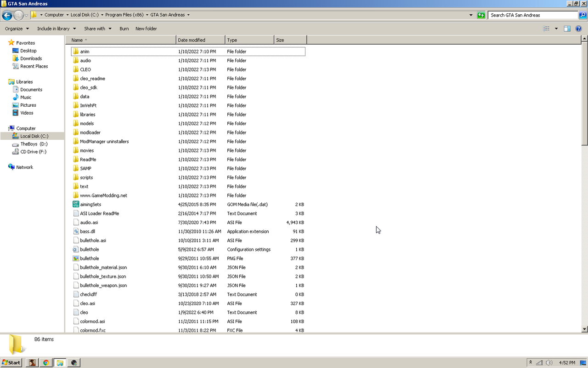Click the refresh button beside address bar
Screen dimensions: 588x368
coord(481,15)
